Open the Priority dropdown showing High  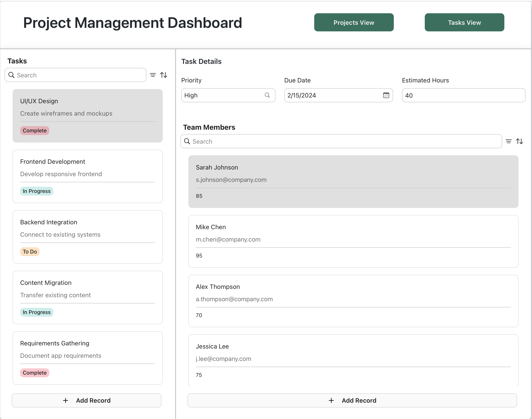[221, 95]
